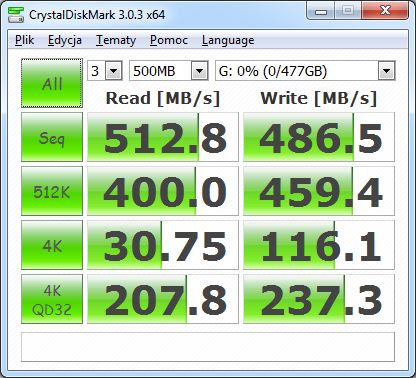Run all benchmarks with All button
The image size is (416, 378).
(52, 83)
